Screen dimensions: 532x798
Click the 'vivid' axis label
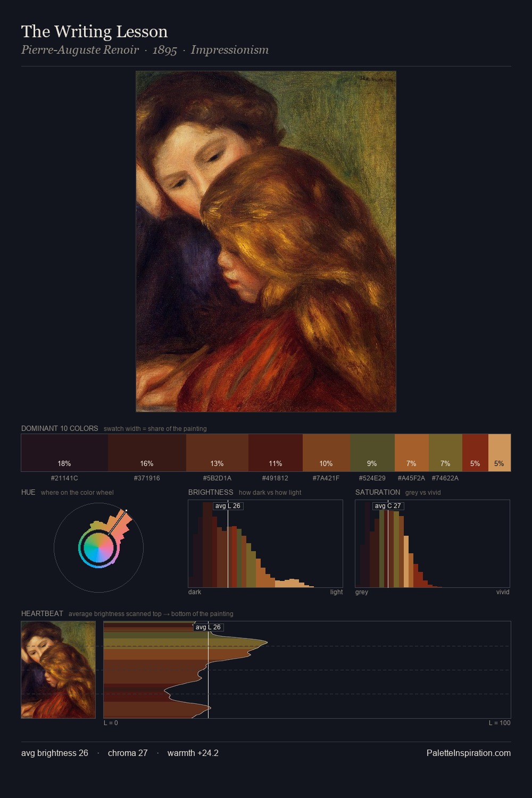[503, 592]
